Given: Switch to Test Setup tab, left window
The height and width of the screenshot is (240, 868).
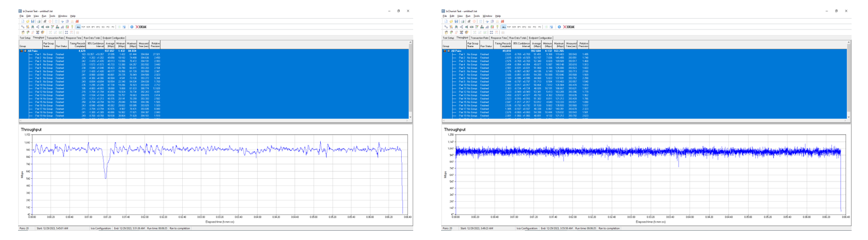Looking at the screenshot, I should [25, 38].
